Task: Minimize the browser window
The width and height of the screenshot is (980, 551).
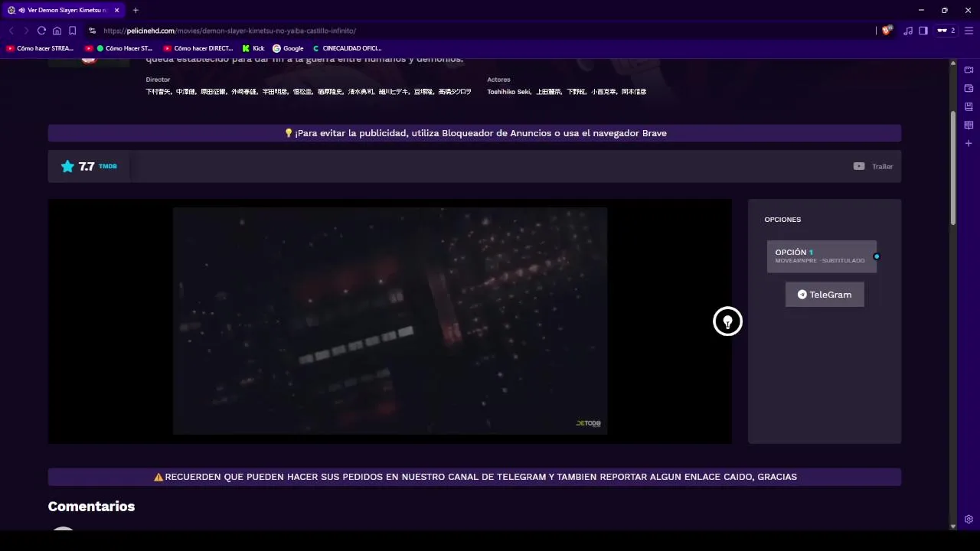Action: point(921,10)
